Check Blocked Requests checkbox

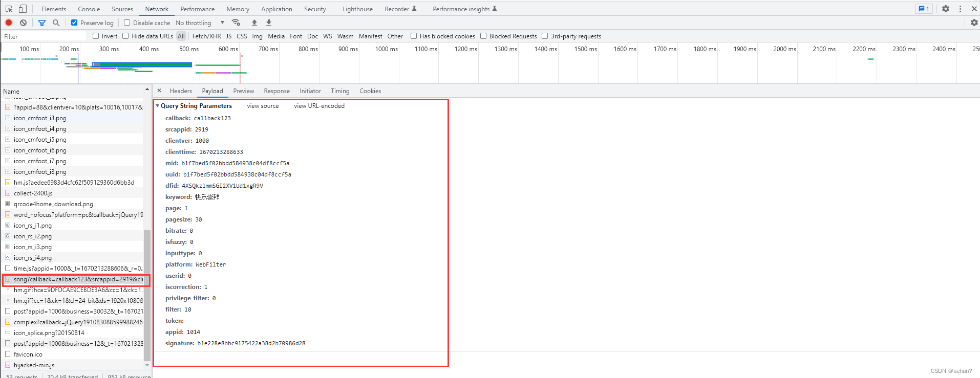(483, 36)
